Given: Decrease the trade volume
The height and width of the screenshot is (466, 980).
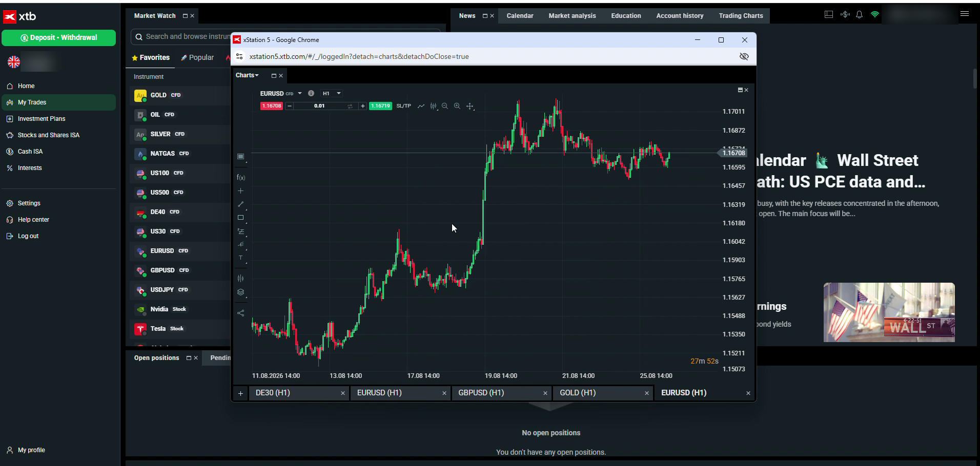Looking at the screenshot, I should [290, 106].
